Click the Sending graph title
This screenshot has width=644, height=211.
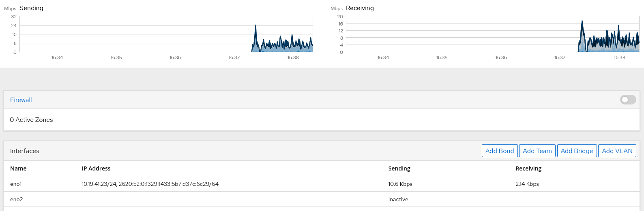31,8
